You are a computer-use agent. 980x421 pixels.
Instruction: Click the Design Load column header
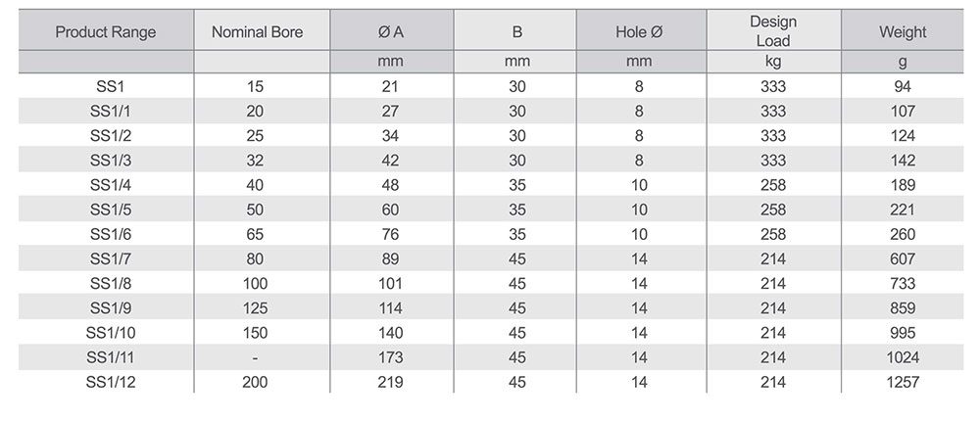point(773,31)
